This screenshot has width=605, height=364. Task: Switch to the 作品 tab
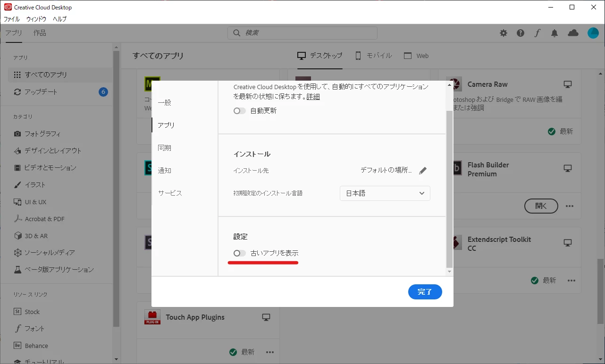[40, 33]
